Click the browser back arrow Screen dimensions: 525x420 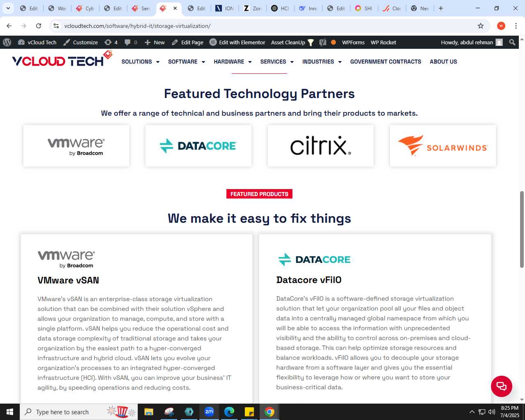(9, 26)
